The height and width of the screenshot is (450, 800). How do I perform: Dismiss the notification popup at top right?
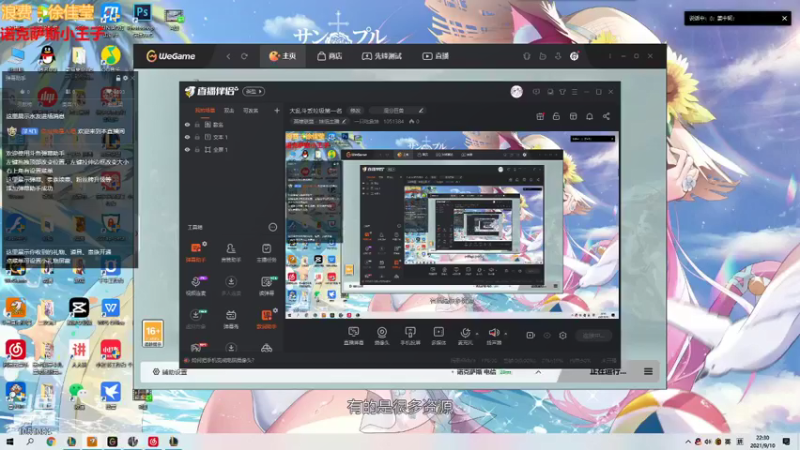784,18
